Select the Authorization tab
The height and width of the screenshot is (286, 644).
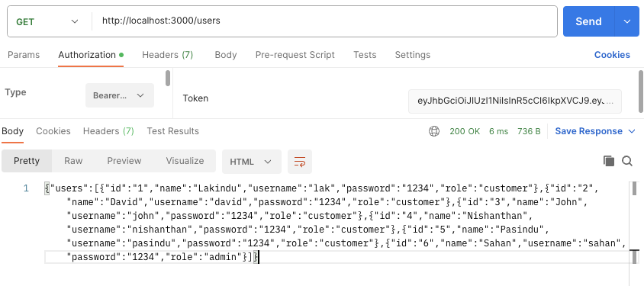(x=91, y=55)
